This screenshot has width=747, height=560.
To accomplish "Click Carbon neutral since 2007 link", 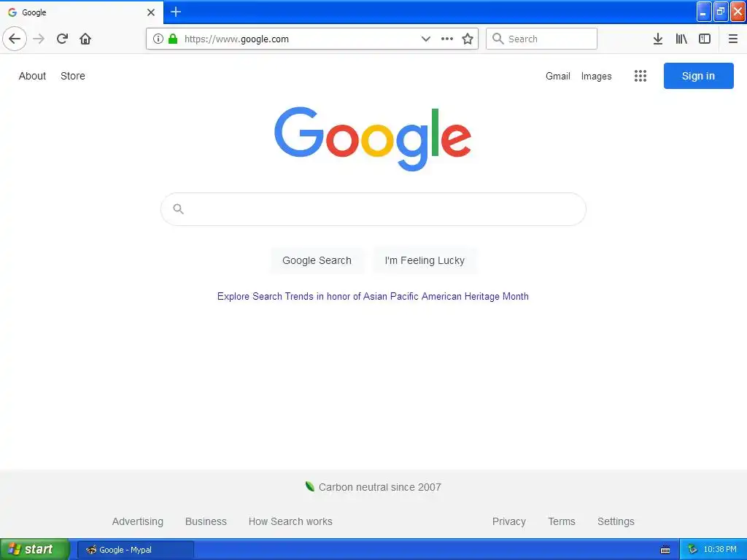I will pyautogui.click(x=373, y=487).
